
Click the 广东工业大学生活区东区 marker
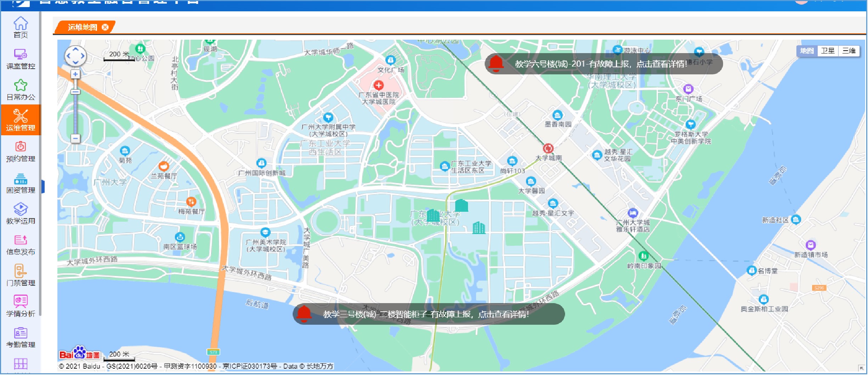[445, 166]
